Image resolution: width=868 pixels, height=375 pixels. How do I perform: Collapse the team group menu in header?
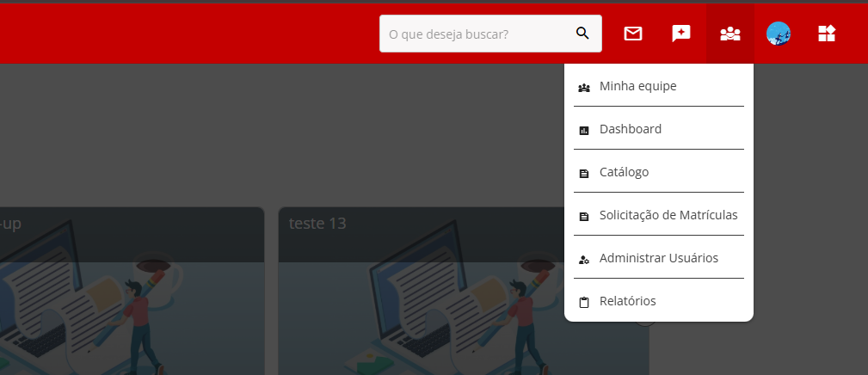[x=729, y=34]
